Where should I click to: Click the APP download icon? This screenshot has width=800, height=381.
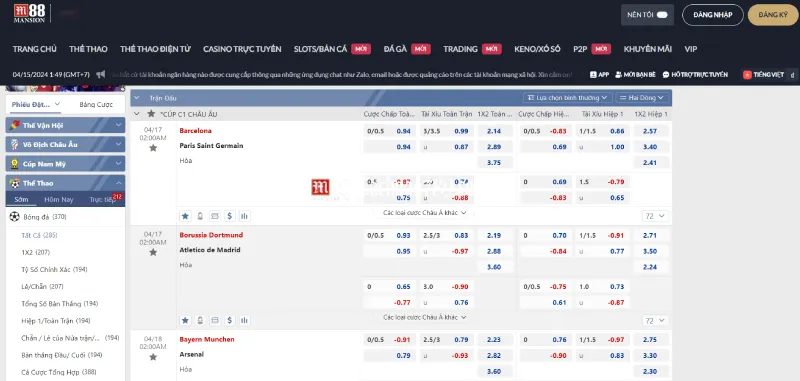[599, 74]
